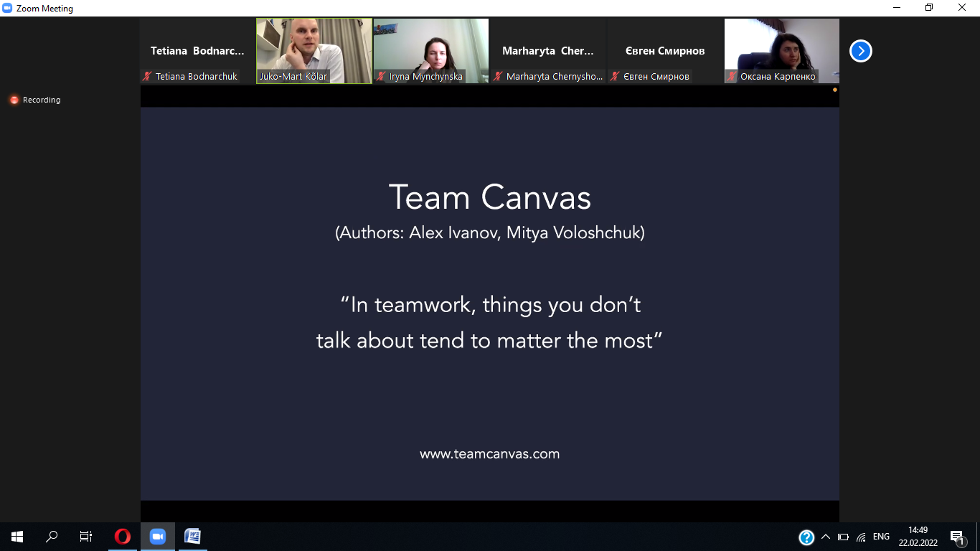
Task: Click muted mic icon beside Tetiana Bodnarchuk
Action: (x=148, y=76)
